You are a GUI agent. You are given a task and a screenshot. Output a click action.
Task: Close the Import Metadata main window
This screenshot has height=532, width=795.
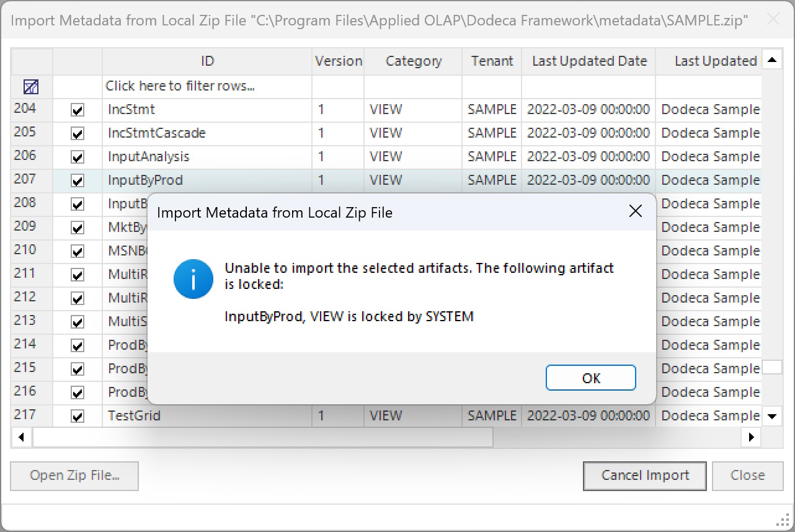(773, 20)
